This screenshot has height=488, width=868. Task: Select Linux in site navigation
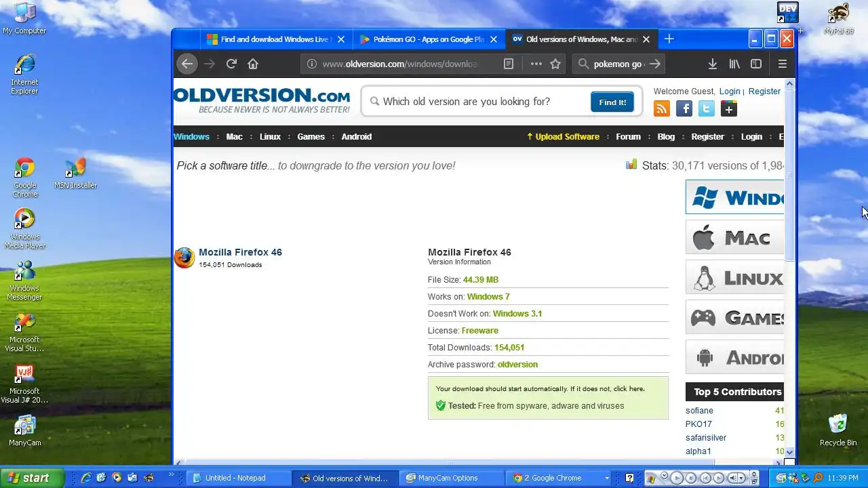coord(270,136)
